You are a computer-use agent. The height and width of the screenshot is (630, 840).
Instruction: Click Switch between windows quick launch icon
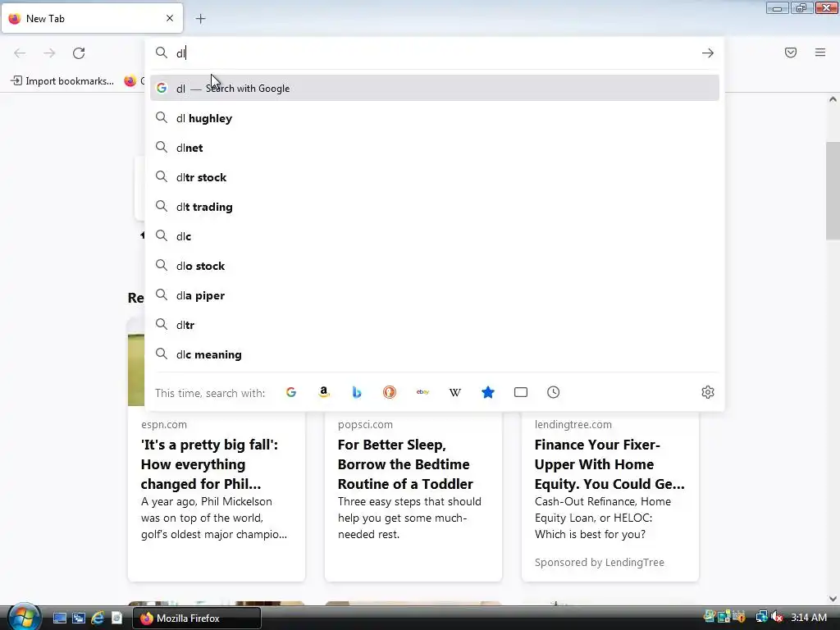tap(79, 618)
